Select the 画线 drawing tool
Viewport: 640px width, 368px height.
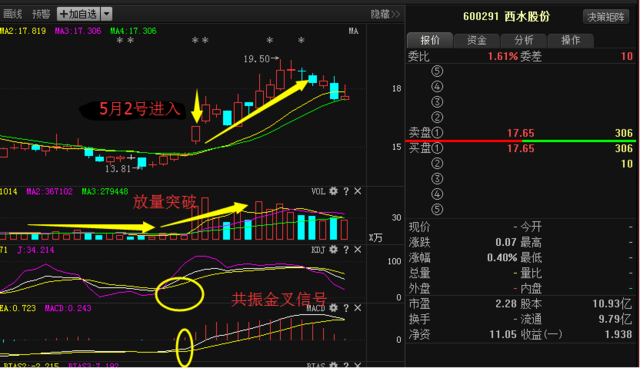pyautogui.click(x=12, y=15)
